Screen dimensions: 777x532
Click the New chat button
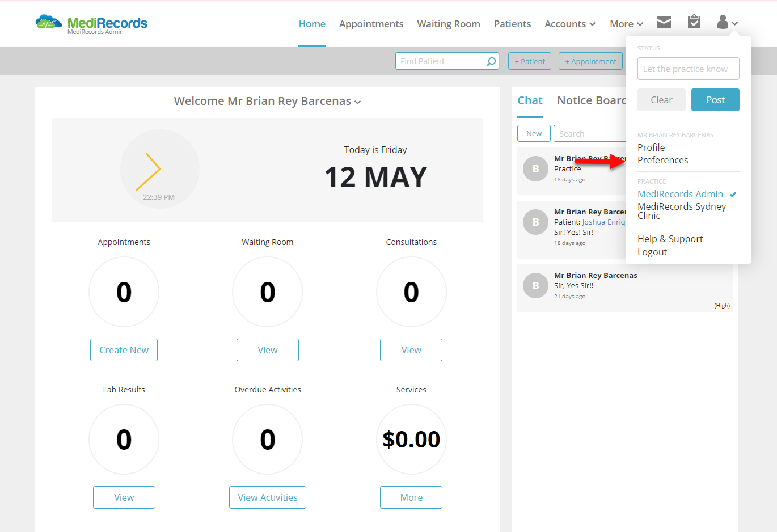pyautogui.click(x=534, y=133)
